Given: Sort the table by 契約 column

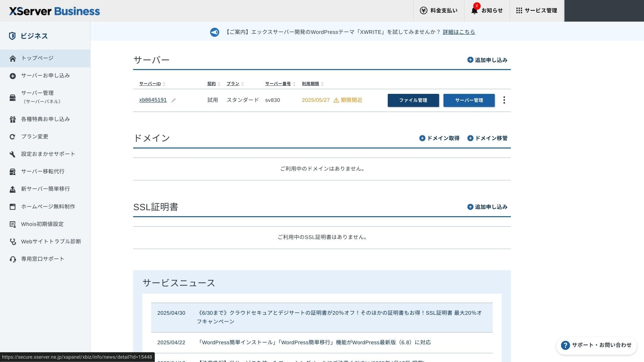Looking at the screenshot, I should tap(214, 84).
